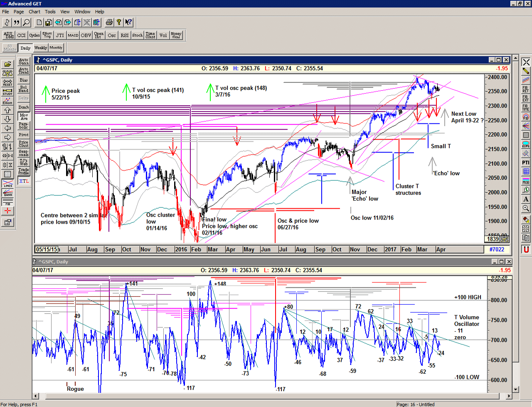Click the RSI indicator button
Screen dimensions: 532x407
(x=125, y=35)
